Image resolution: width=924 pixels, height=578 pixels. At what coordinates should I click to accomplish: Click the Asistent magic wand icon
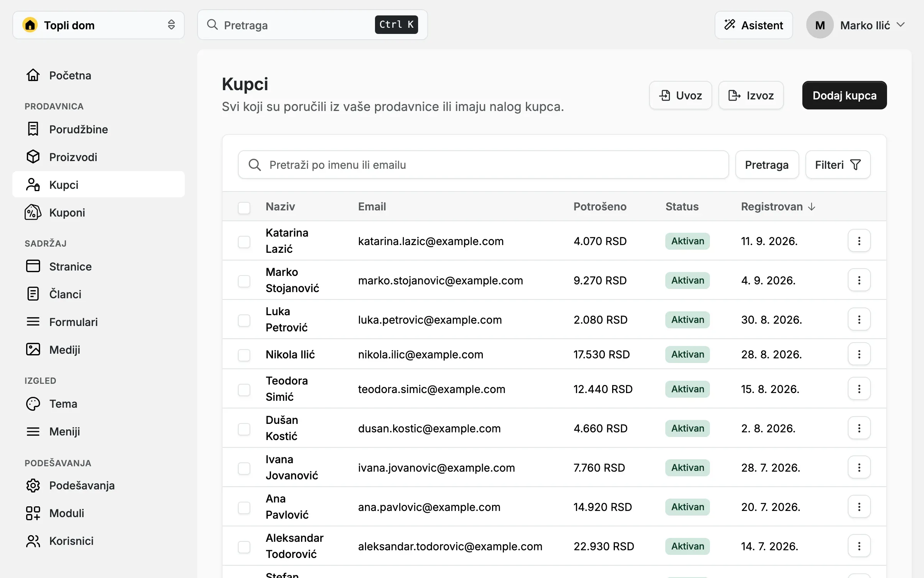coord(730,25)
